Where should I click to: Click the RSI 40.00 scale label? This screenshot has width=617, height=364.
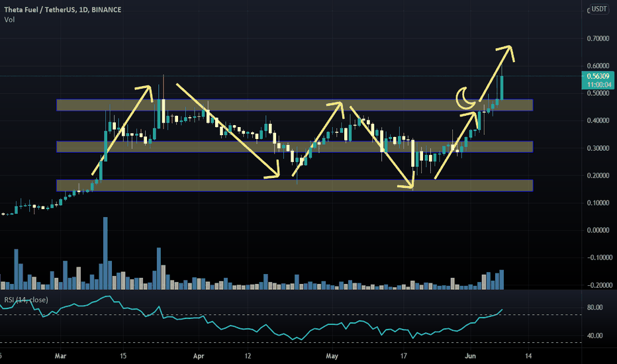[594, 336]
